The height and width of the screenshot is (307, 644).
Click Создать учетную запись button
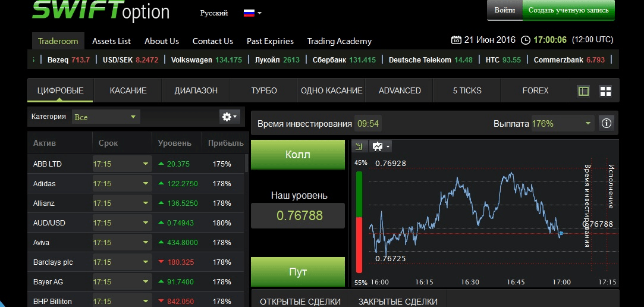568,10
